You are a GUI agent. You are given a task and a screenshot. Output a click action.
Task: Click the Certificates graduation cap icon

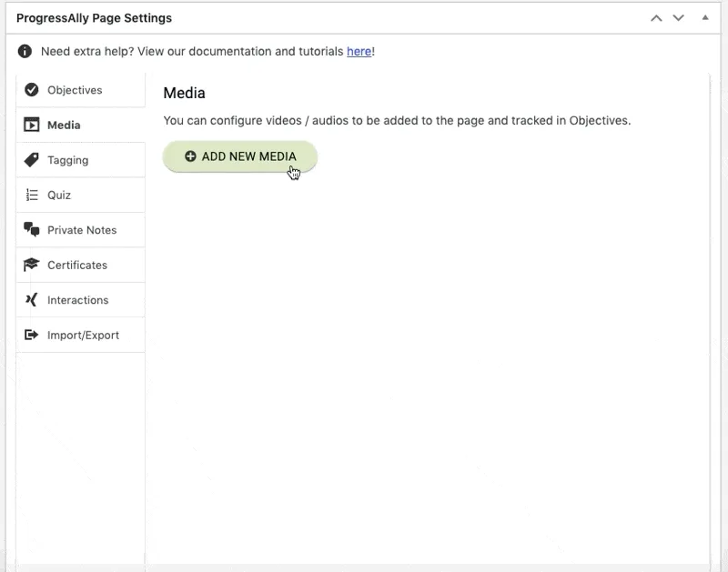(x=30, y=265)
